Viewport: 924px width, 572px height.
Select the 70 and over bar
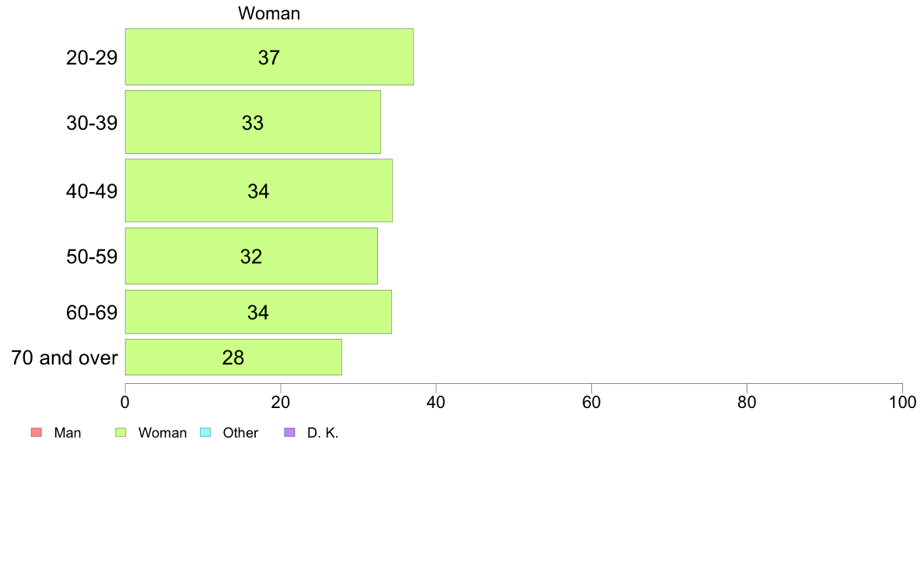coord(233,357)
